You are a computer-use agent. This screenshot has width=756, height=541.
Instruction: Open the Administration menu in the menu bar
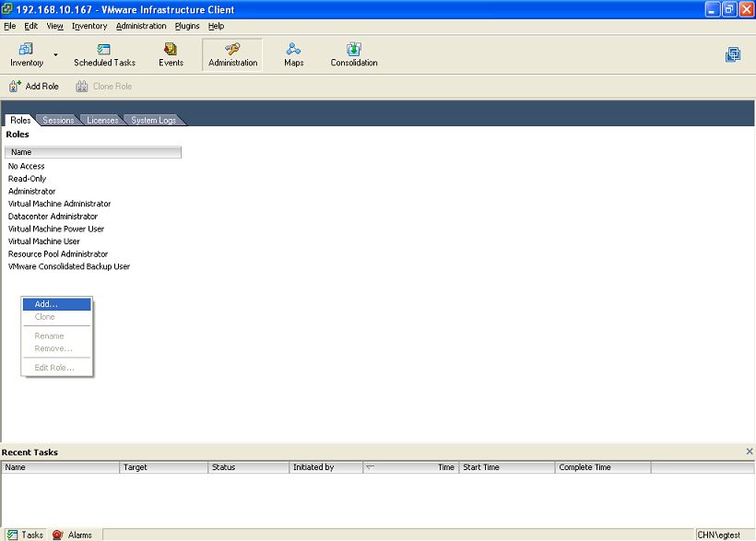click(141, 26)
